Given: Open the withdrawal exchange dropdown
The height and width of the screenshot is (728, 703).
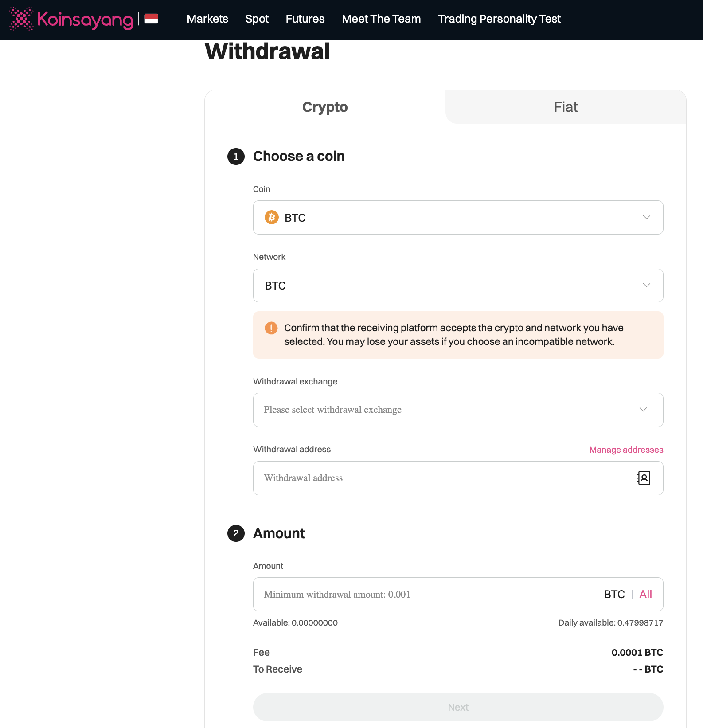Looking at the screenshot, I should tap(457, 410).
